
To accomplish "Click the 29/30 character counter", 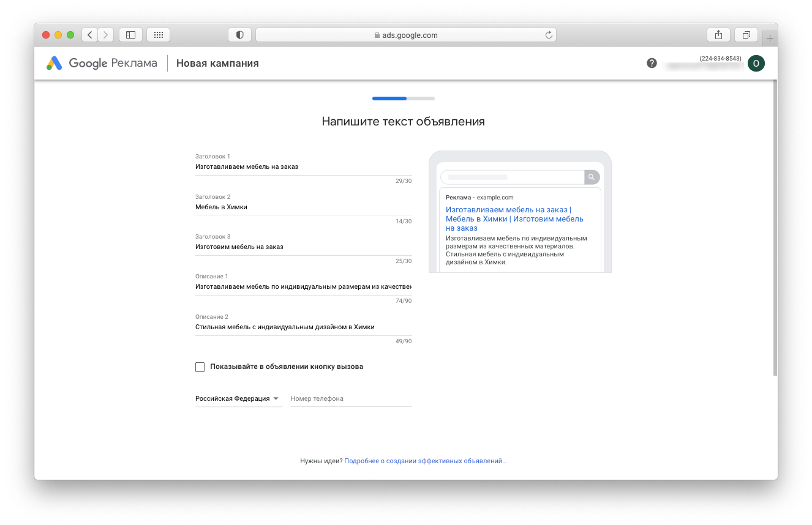I will pos(404,181).
